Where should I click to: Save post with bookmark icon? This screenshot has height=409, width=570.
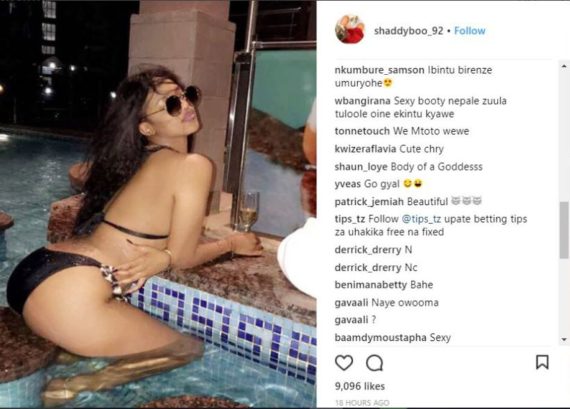tap(542, 362)
